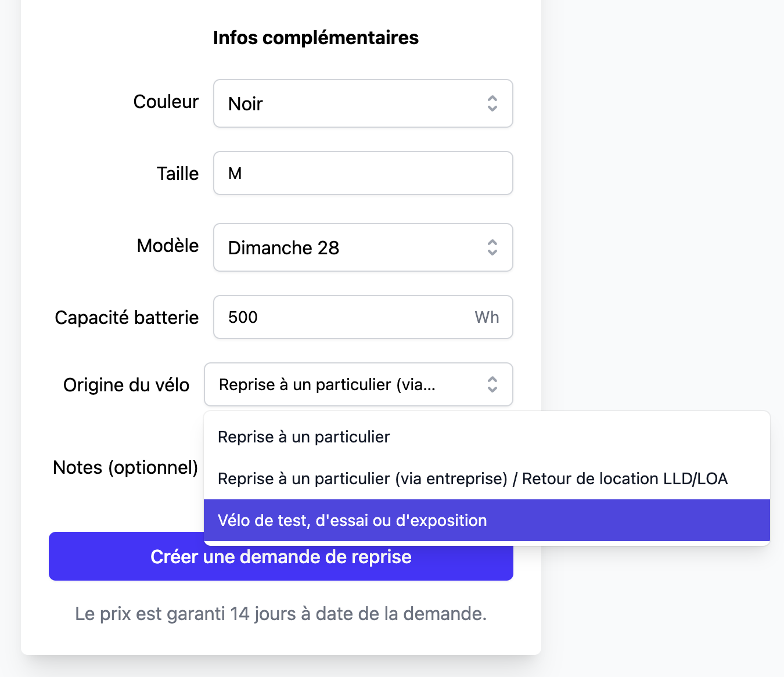Click the "Couleur" field label
This screenshot has height=677, width=784.
pyautogui.click(x=166, y=102)
